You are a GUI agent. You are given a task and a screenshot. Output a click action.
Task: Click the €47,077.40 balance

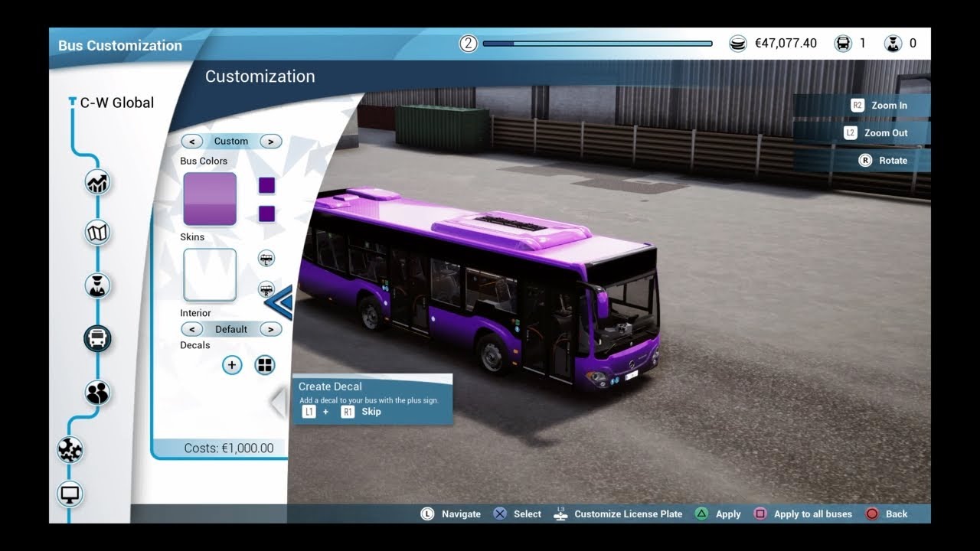click(786, 44)
